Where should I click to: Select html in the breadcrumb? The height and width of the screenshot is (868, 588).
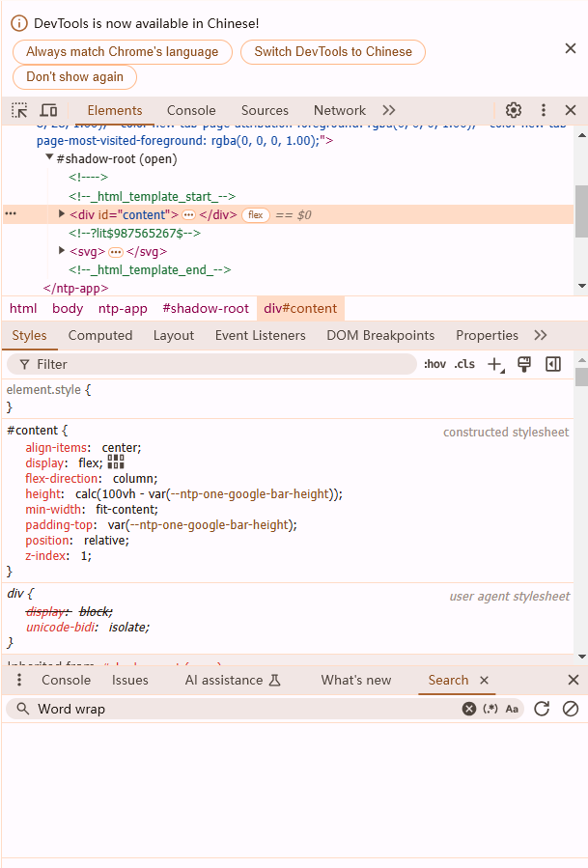23,308
